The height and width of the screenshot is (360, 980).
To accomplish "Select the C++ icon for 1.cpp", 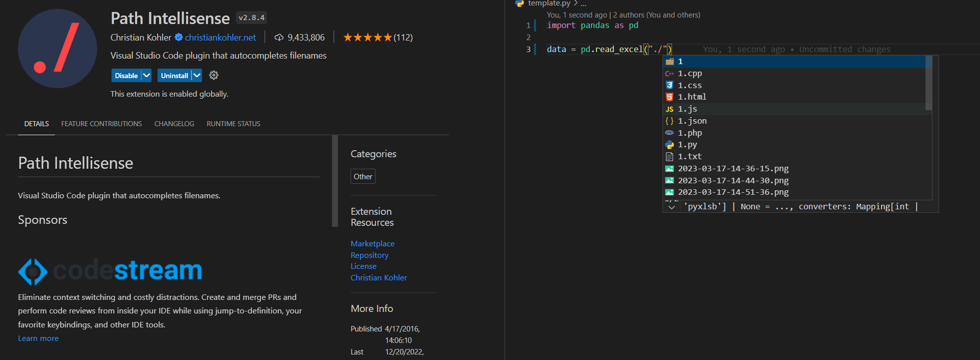I will click(x=669, y=74).
